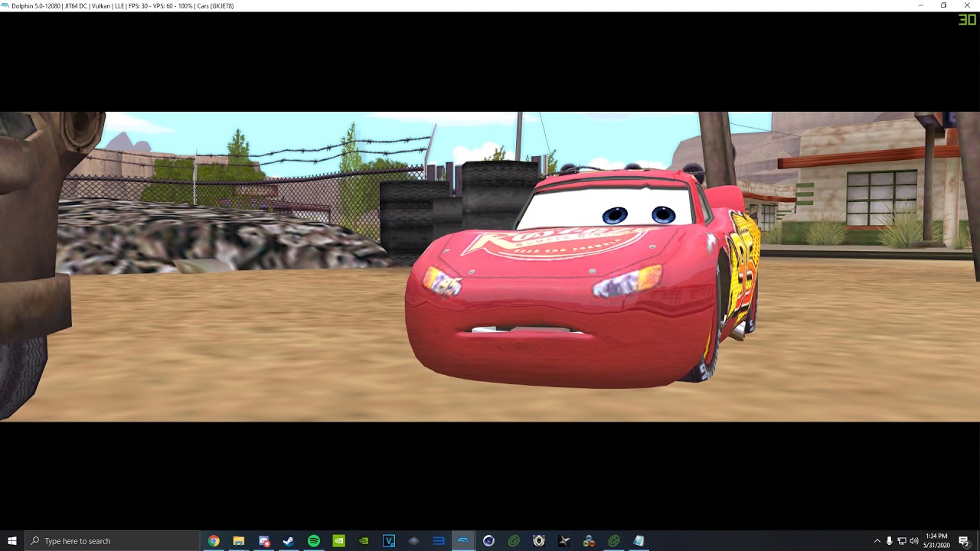Restore down the Dolphin window
This screenshot has width=980, height=551.
coord(944,5)
